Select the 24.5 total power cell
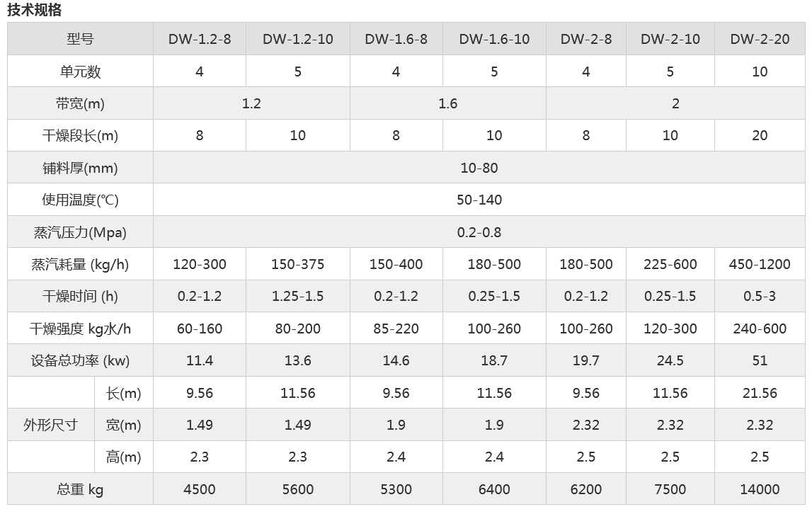 point(670,360)
